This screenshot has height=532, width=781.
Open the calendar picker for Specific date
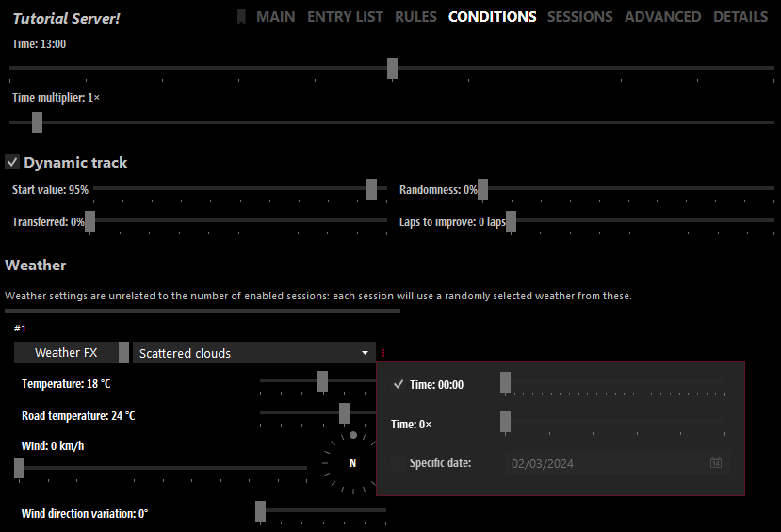point(716,462)
